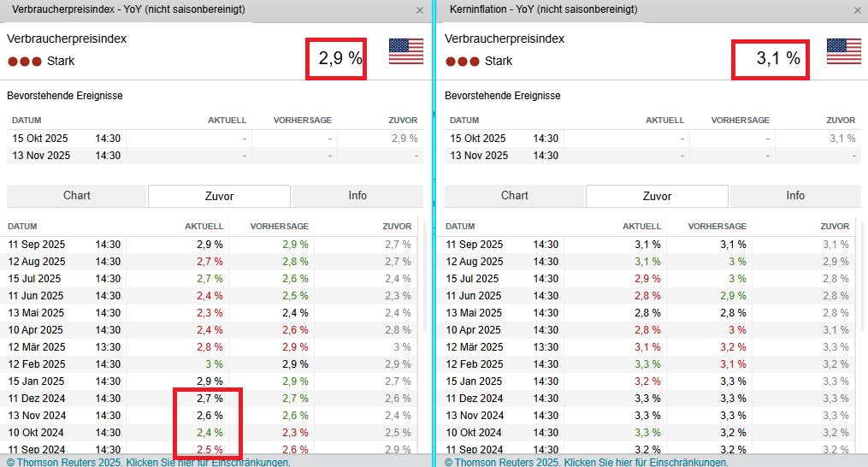Close the Verbraucherpreisindex YoY panel
Screen dimensions: 868x467
pos(420,10)
